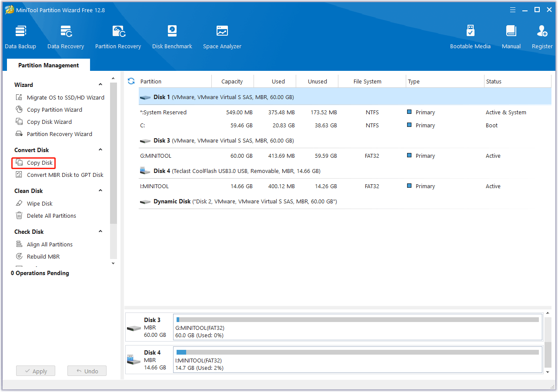The width and height of the screenshot is (558, 392).
Task: Start Copy Disk Wizard
Action: click(49, 122)
